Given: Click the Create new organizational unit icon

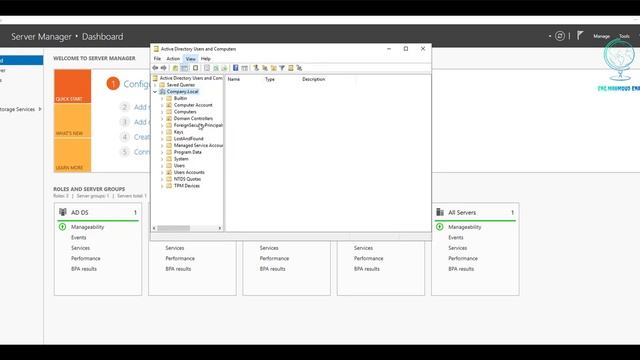Looking at the screenshot, I should 273,68.
